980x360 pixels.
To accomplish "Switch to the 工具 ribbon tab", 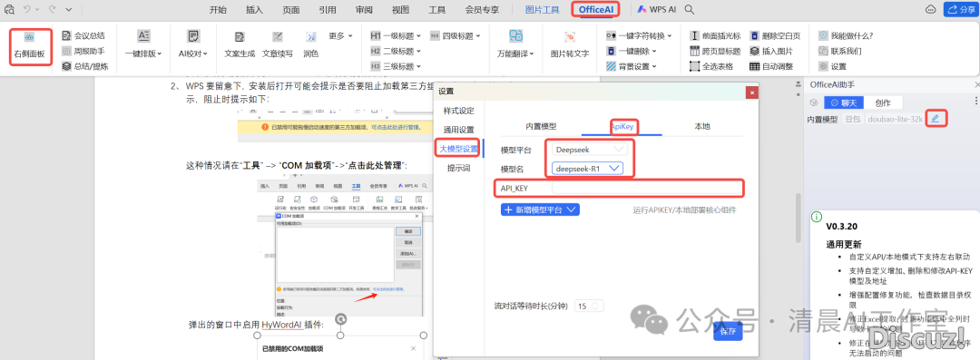I will pos(436,9).
